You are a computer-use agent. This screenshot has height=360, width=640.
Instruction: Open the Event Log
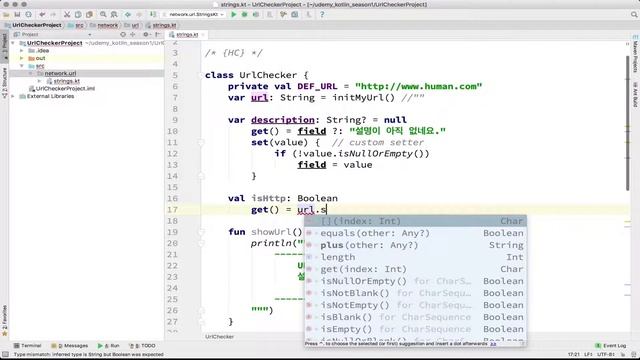click(x=611, y=346)
